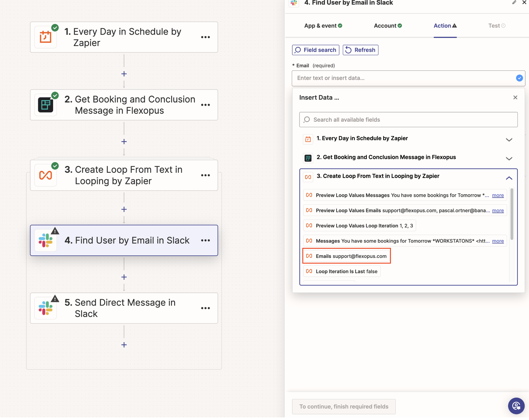Click the Field search button

pos(316,50)
